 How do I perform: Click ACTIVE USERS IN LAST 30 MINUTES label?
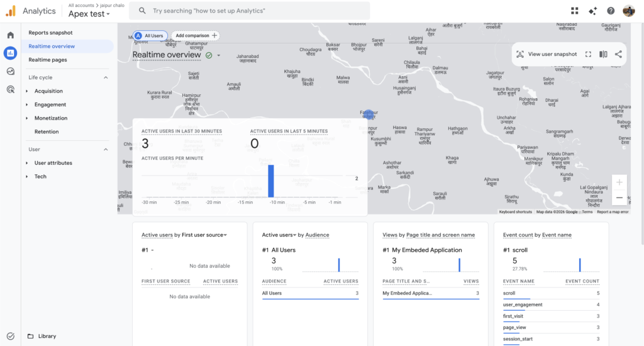182,131
